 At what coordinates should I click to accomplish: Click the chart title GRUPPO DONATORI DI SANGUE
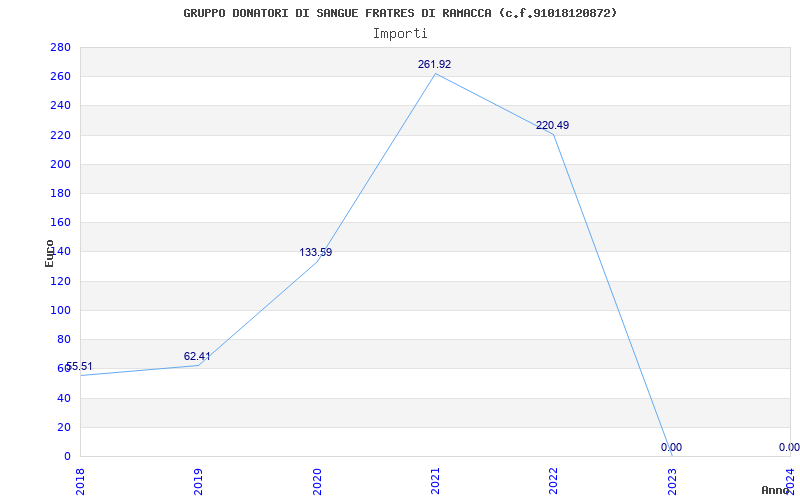click(x=400, y=13)
